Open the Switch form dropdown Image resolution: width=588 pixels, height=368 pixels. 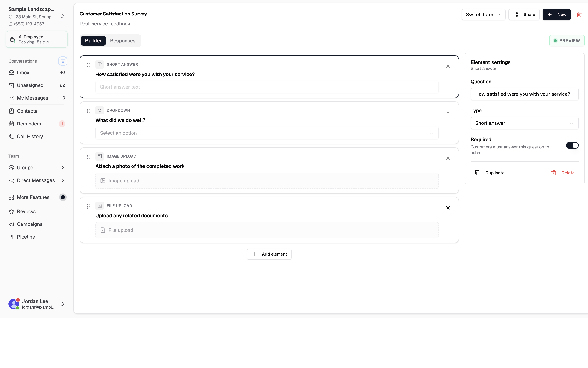[483, 15]
